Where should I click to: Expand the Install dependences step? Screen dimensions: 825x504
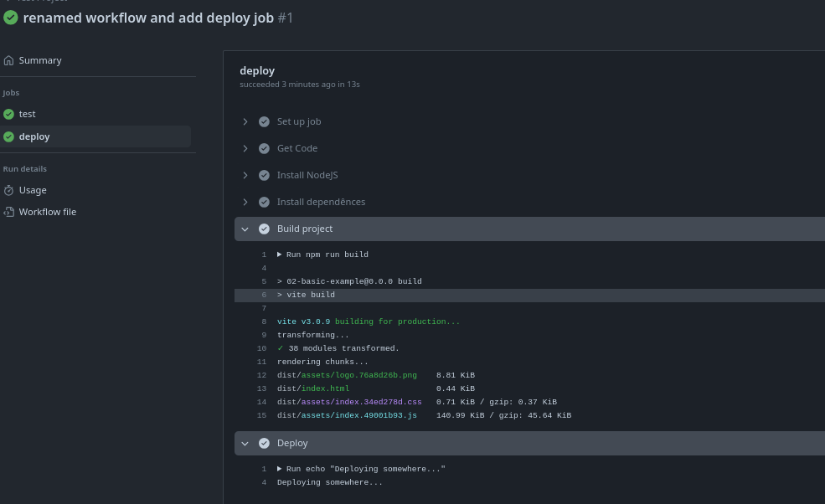245,202
